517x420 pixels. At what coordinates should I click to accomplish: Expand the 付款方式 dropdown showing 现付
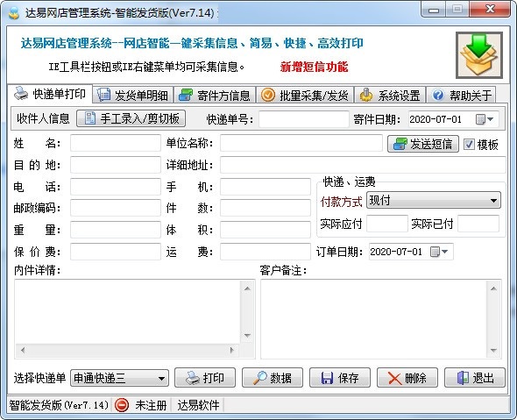(493, 200)
